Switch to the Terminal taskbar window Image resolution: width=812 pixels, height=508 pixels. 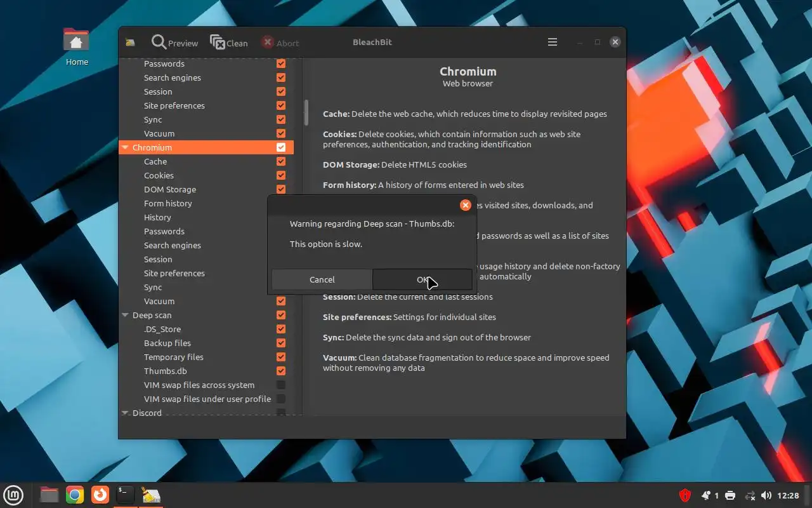pos(126,495)
